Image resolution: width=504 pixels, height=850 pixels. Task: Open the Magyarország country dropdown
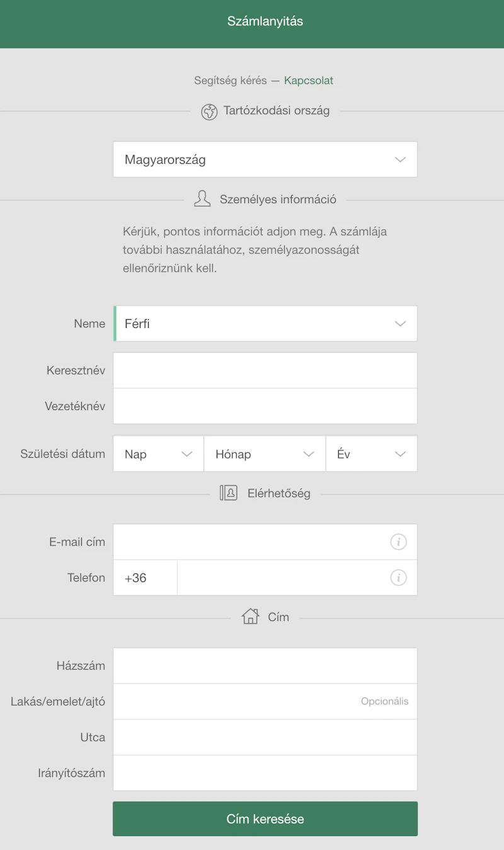coord(265,160)
